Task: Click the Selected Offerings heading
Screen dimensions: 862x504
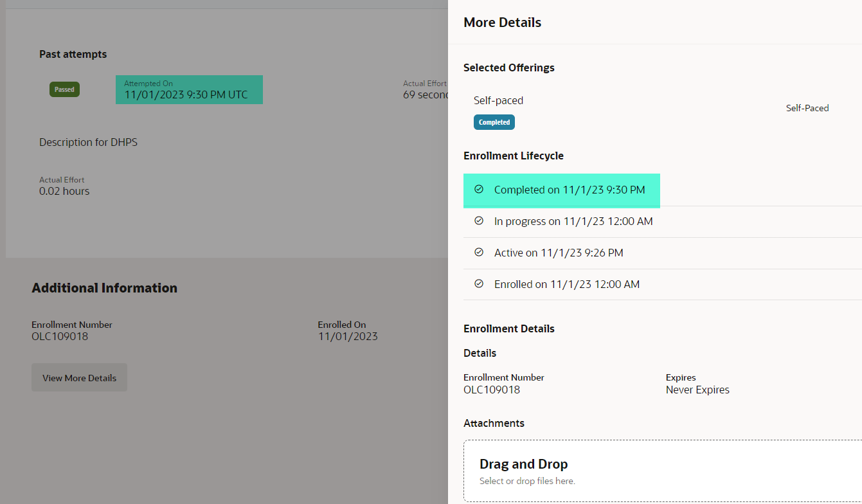Action: click(508, 67)
